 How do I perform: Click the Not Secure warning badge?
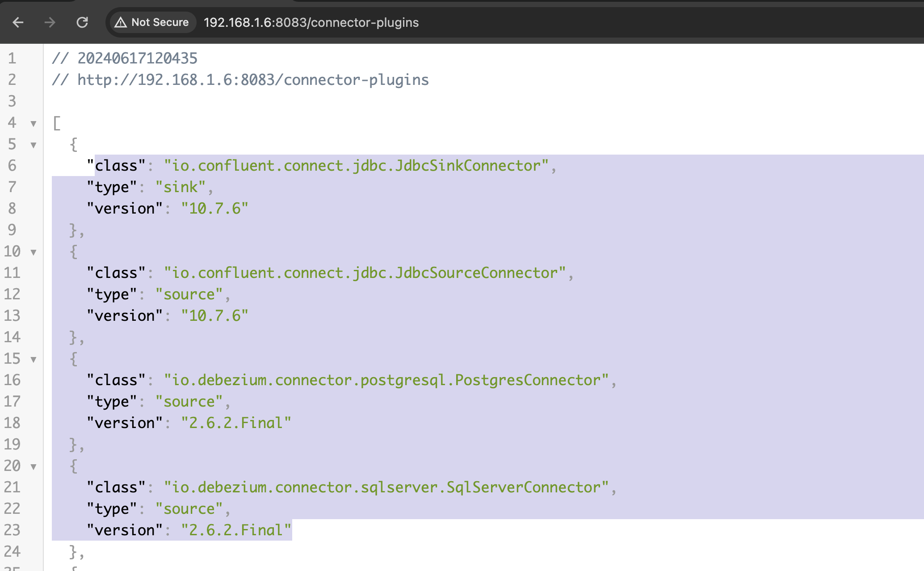pyautogui.click(x=152, y=22)
